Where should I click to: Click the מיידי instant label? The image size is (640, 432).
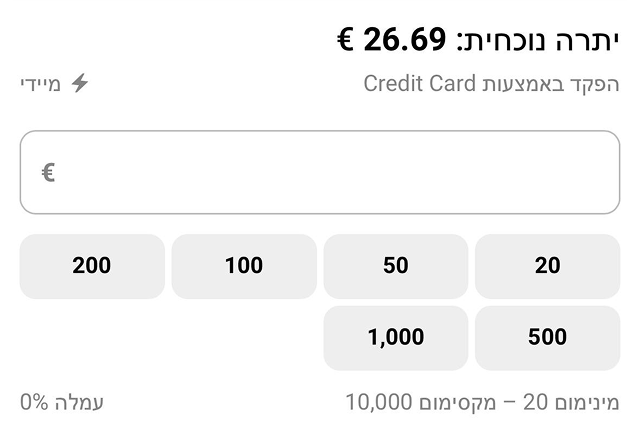pos(40,83)
